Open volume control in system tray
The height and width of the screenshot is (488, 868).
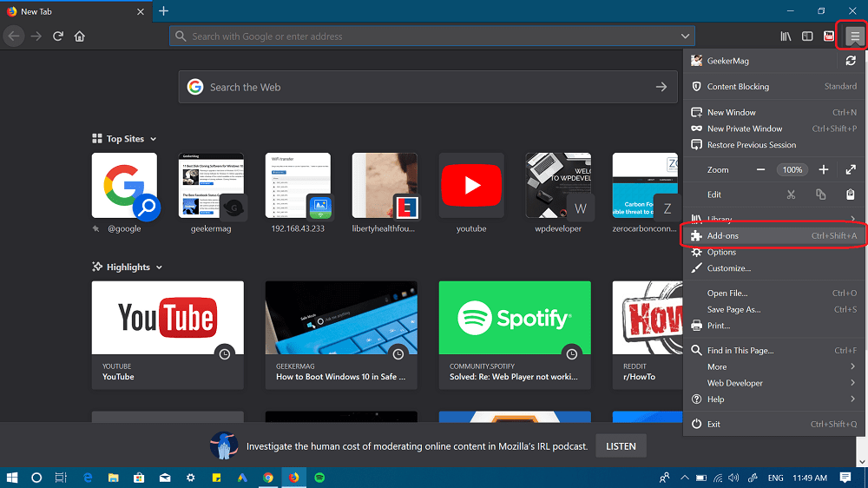point(734,478)
